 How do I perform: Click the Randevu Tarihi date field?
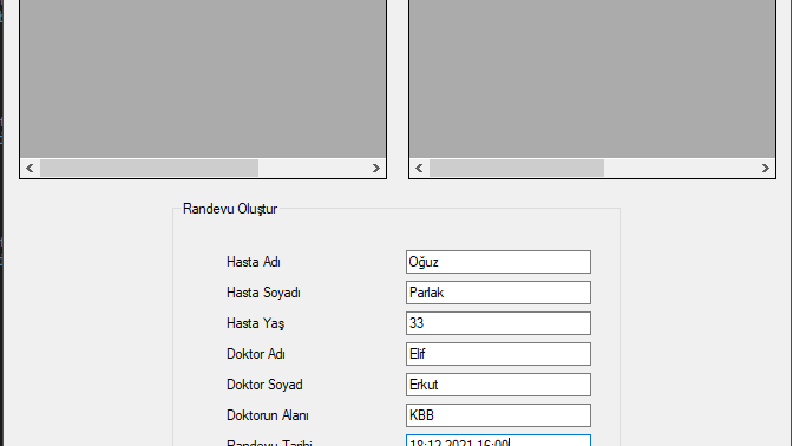tap(498, 440)
